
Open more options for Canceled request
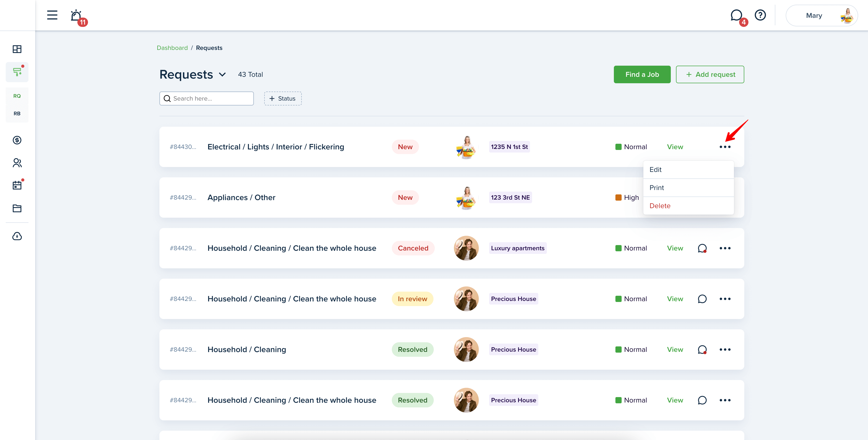click(725, 248)
